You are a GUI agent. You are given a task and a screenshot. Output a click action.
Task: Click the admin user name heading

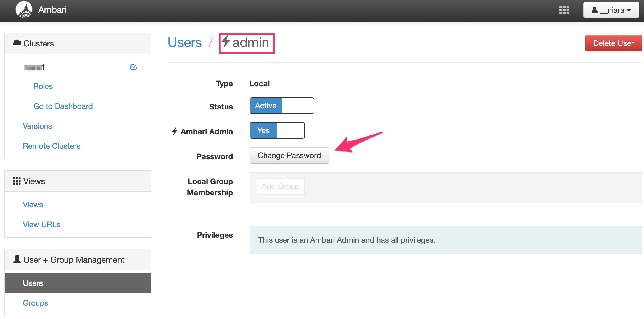point(250,43)
